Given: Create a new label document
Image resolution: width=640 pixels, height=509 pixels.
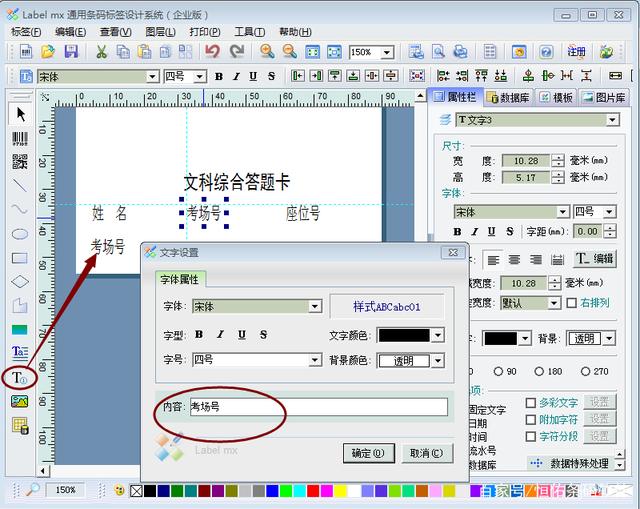Looking at the screenshot, I should [26, 51].
